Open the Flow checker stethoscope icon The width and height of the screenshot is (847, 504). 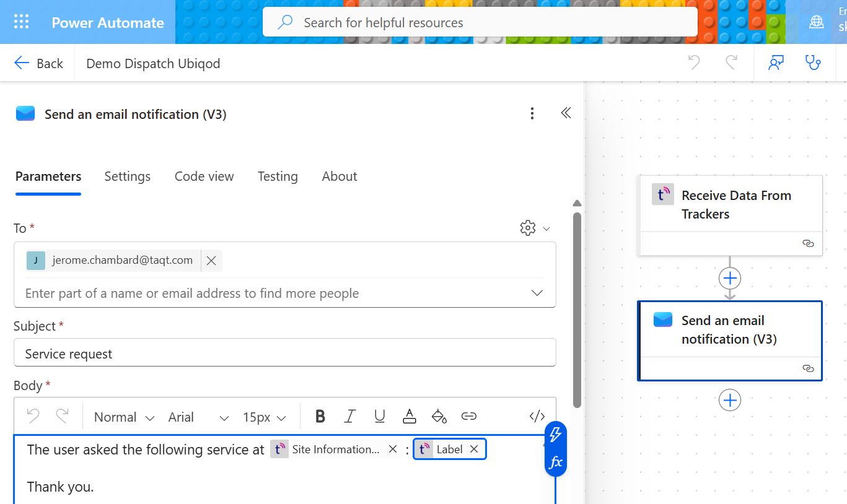[x=812, y=63]
